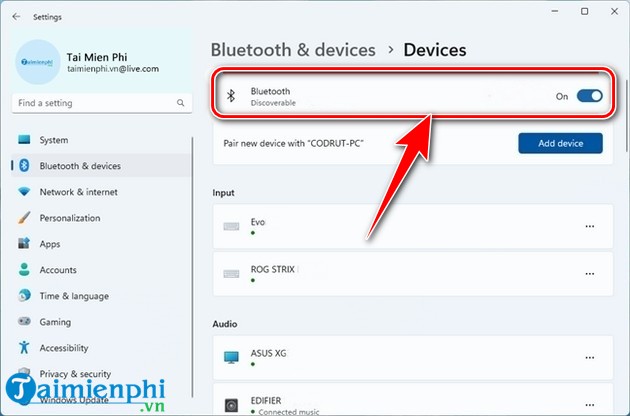The width and height of the screenshot is (630, 416).
Task: Click the EDIFIER speaker icon
Action: click(x=231, y=405)
